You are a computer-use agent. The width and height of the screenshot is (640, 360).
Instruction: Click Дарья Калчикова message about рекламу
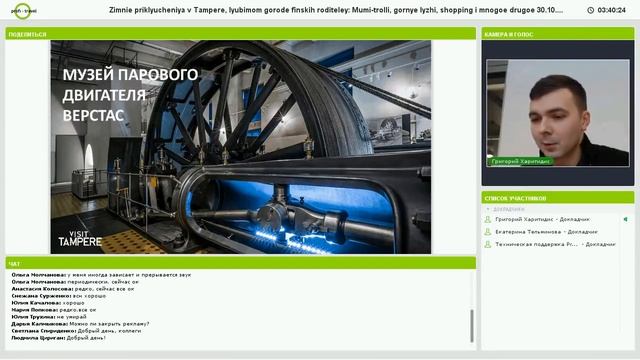click(x=80, y=324)
